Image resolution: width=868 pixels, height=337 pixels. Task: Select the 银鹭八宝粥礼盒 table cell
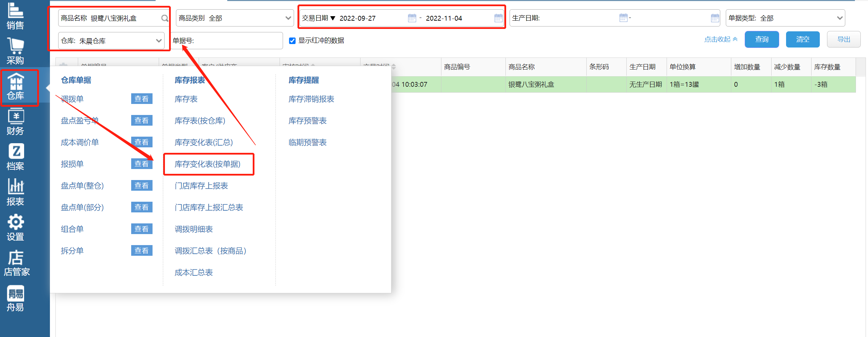tap(546, 84)
